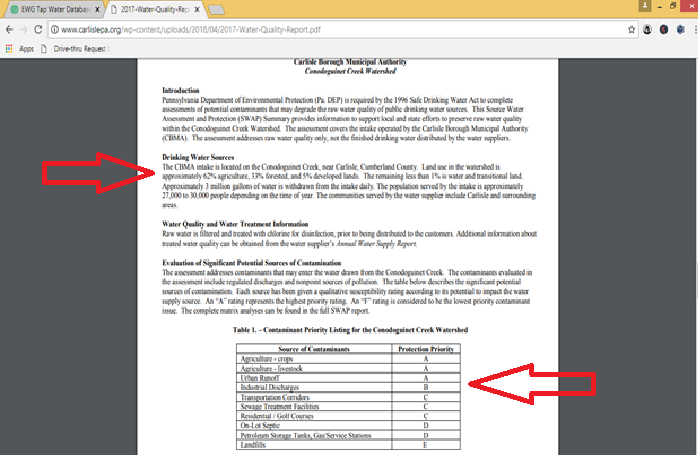
Task: Go forward to the next page
Action: tap(24, 30)
